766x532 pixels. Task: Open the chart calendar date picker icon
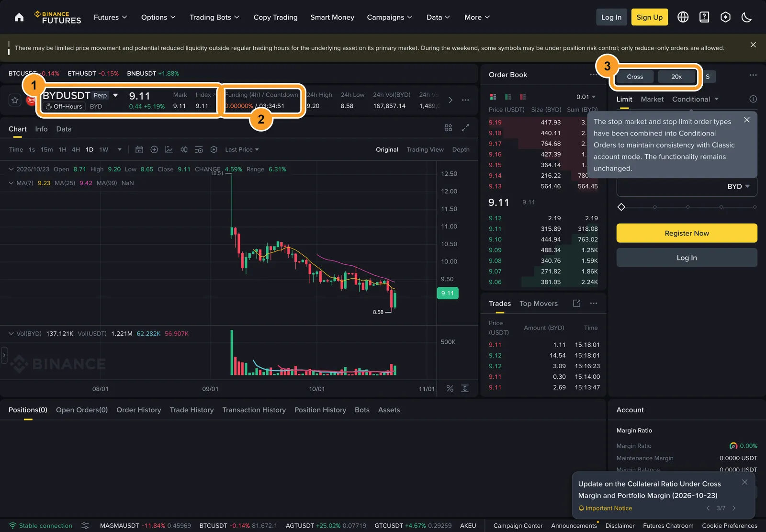[x=139, y=150]
